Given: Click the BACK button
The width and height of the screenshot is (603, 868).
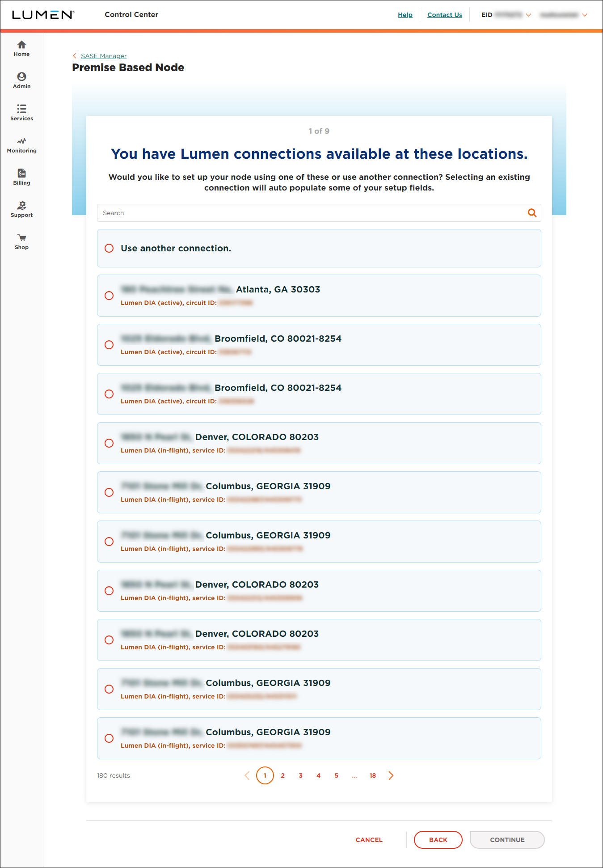Looking at the screenshot, I should 438,840.
